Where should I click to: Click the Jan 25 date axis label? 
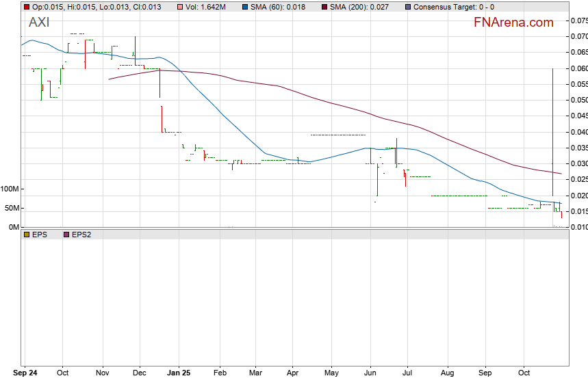click(179, 373)
